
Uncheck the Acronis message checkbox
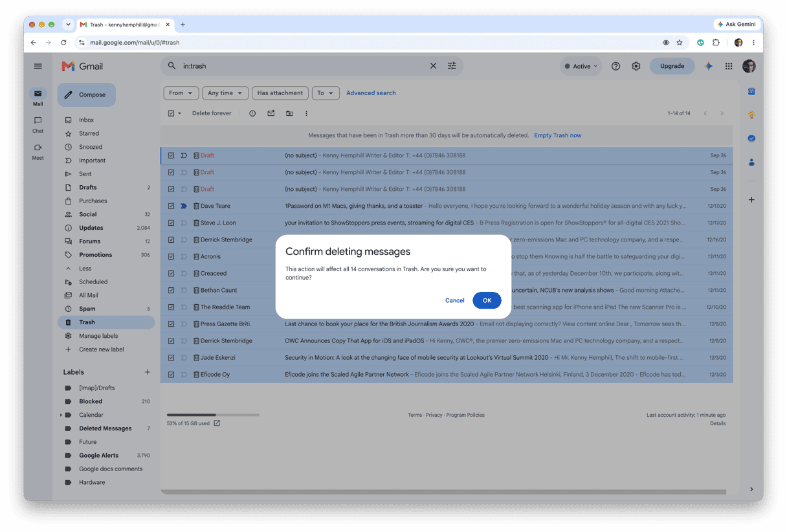point(172,256)
